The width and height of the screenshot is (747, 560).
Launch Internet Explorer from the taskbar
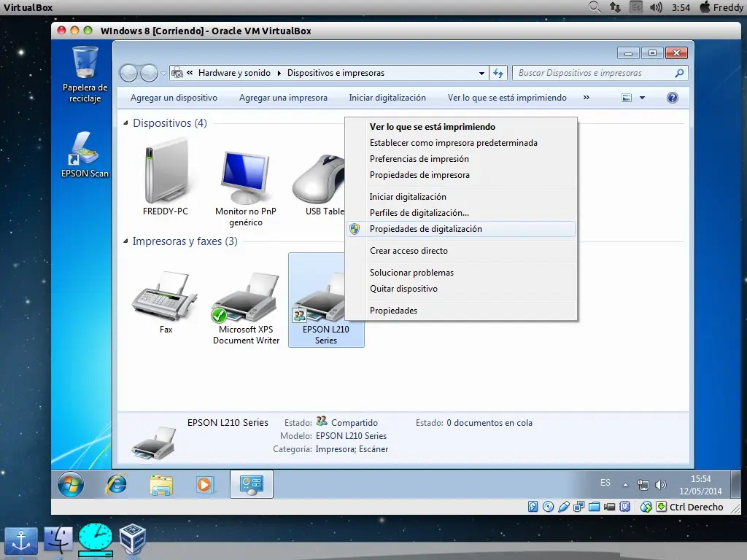116,484
